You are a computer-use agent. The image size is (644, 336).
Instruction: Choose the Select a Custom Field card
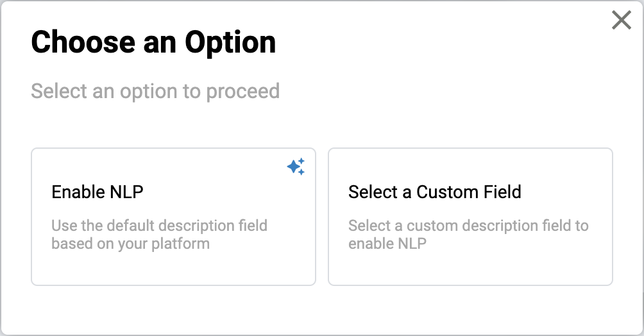point(470,217)
